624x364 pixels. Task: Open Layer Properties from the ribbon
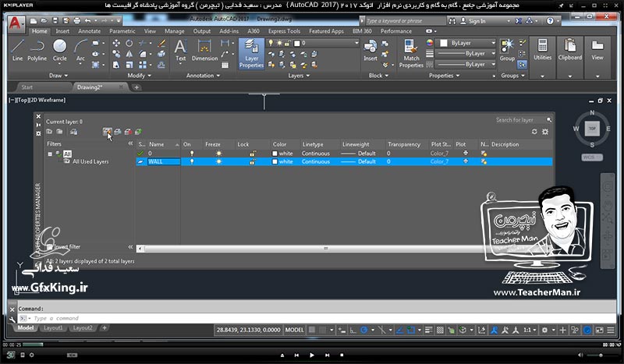(x=251, y=54)
